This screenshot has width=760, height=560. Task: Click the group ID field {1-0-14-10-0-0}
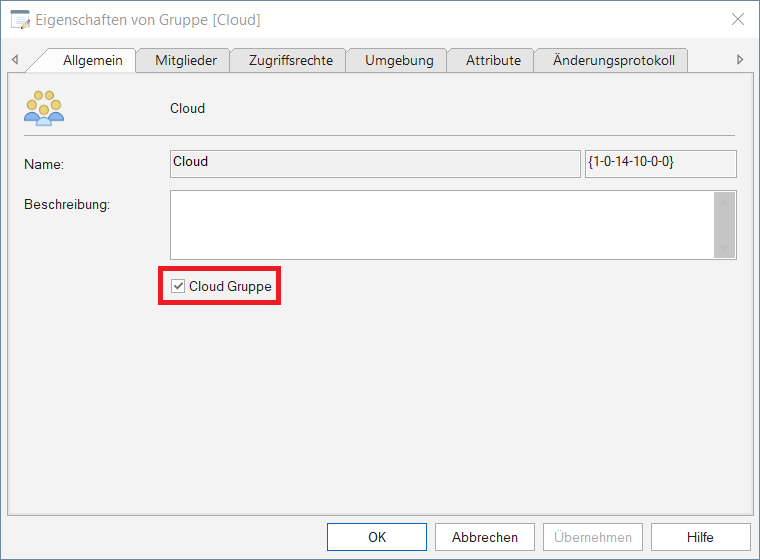coord(660,163)
